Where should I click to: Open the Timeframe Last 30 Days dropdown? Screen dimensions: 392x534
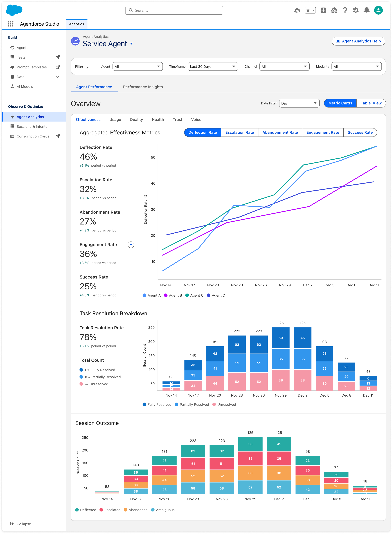tap(213, 66)
